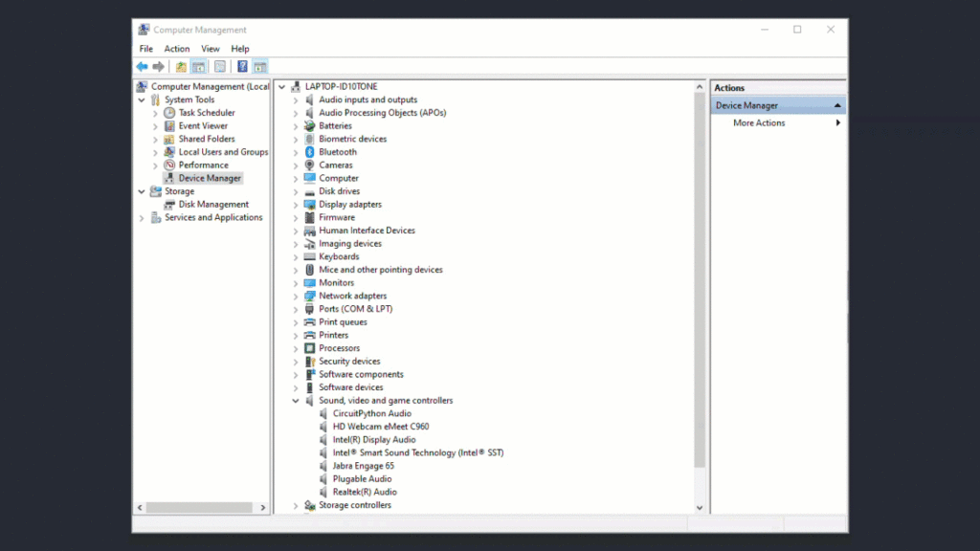
Task: Click the device list scroll up arrow
Action: tap(700, 87)
